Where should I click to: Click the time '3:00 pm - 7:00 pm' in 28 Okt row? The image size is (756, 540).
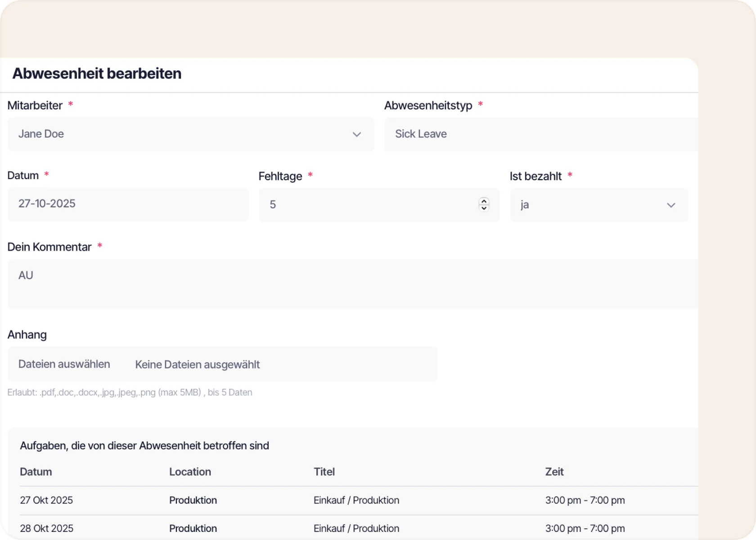click(x=585, y=528)
